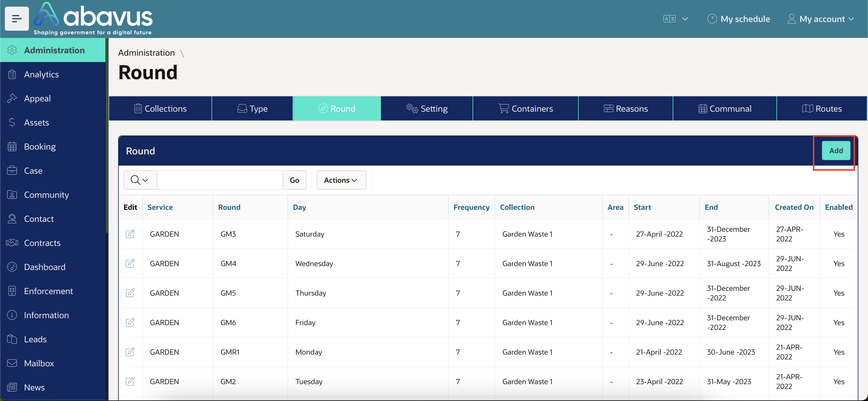Open the Actions dropdown menu
Viewport: 868px width, 401px height.
pos(341,180)
